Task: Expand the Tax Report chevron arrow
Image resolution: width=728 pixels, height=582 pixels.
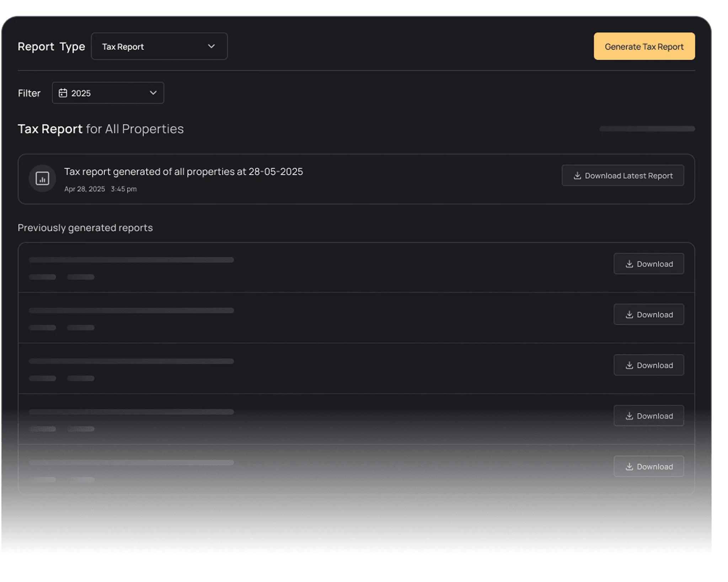Action: click(212, 46)
